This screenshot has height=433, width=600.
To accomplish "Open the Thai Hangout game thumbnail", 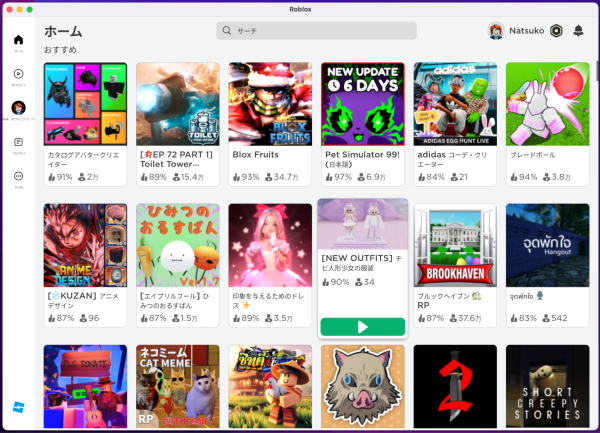I will (548, 245).
